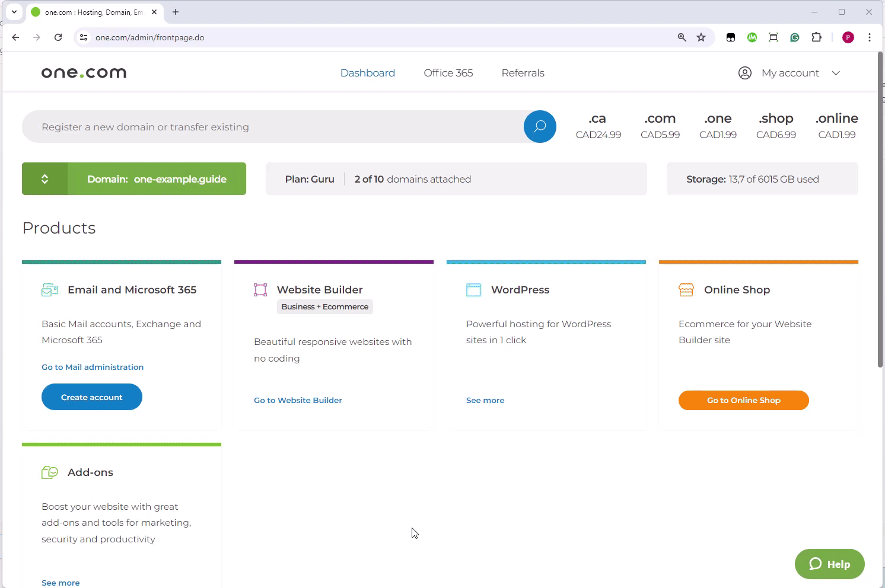Click the Business + Ecommerce badge
The width and height of the screenshot is (885, 588).
tap(325, 306)
